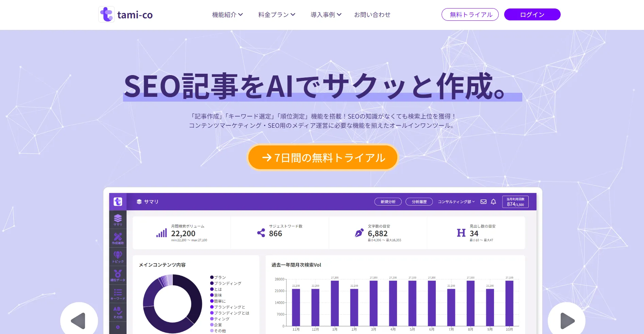Open the キーワード sidebar icon
The image size is (644, 334).
[118, 294]
